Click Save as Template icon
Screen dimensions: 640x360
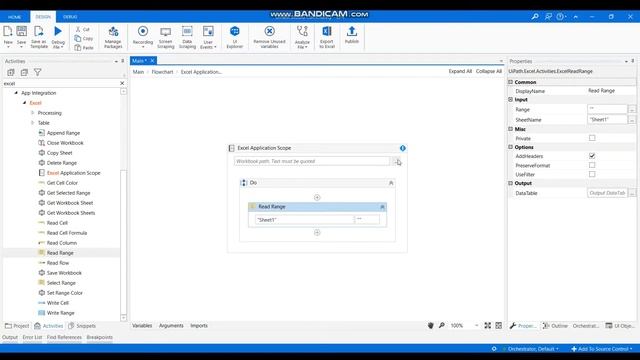[39, 31]
